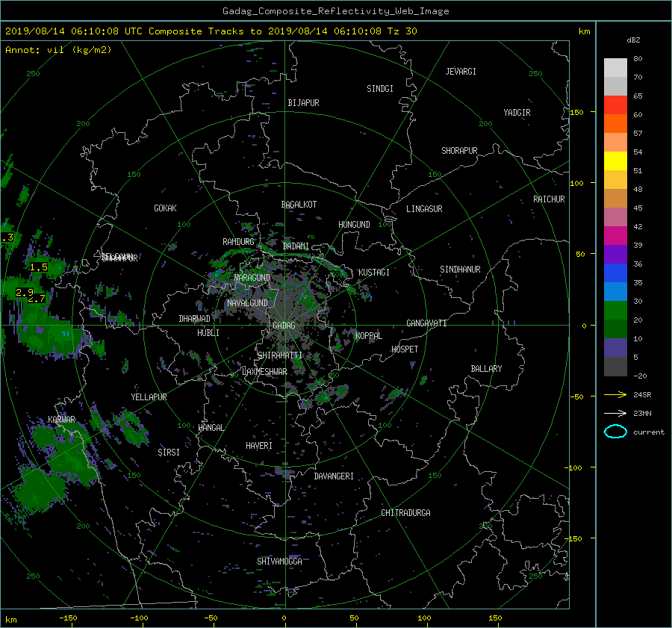Click the SHIVAMOGGA city label

pyautogui.click(x=279, y=561)
